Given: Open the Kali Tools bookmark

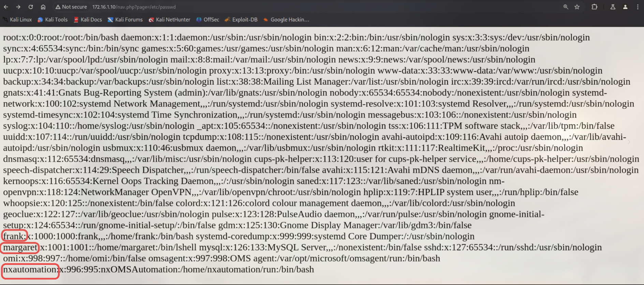Looking at the screenshot, I should pos(53,20).
